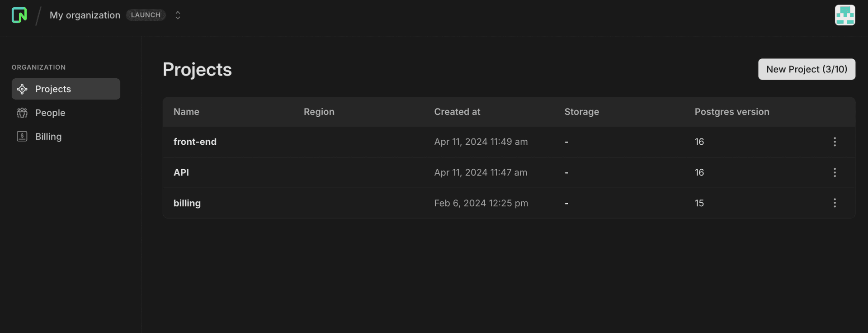Viewport: 868px width, 333px height.
Task: Click the Billing sidebar icon
Action: pyautogui.click(x=22, y=136)
